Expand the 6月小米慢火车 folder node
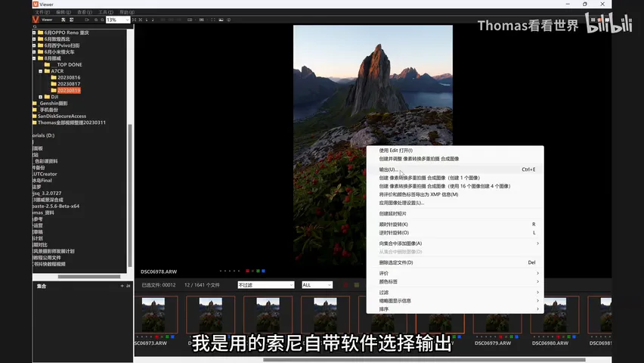644x363 pixels. 34,51
